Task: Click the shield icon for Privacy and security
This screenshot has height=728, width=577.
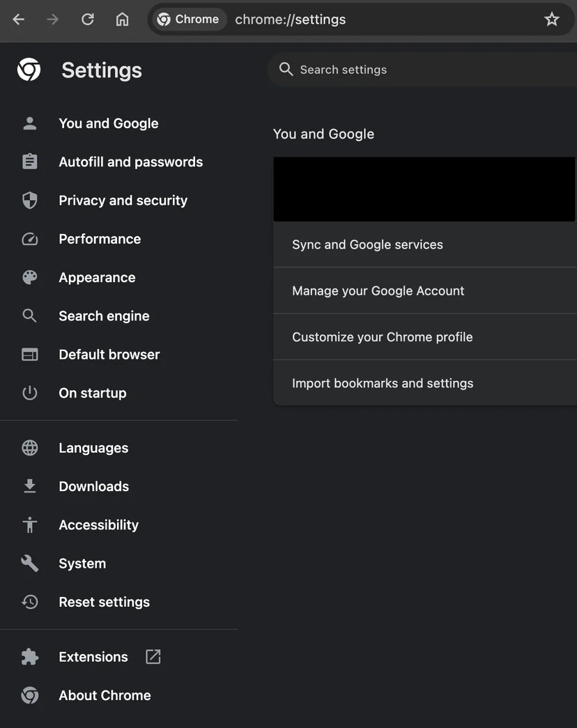Action: (30, 201)
